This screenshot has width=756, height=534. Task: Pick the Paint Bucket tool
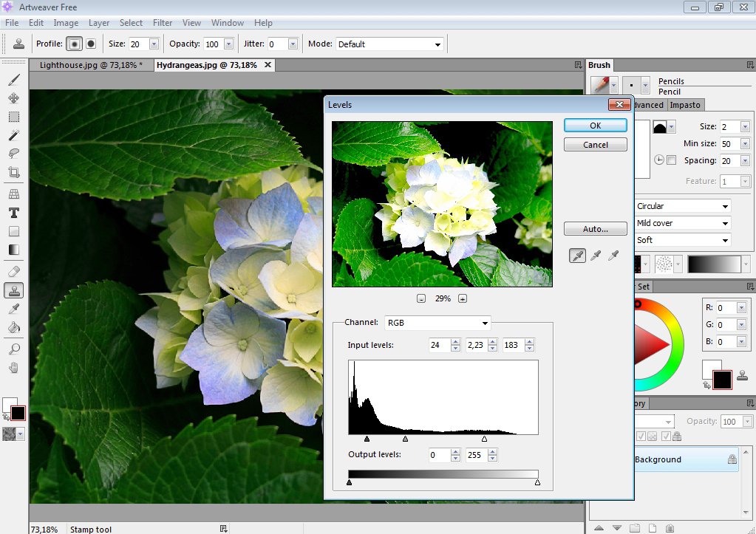[15, 327]
